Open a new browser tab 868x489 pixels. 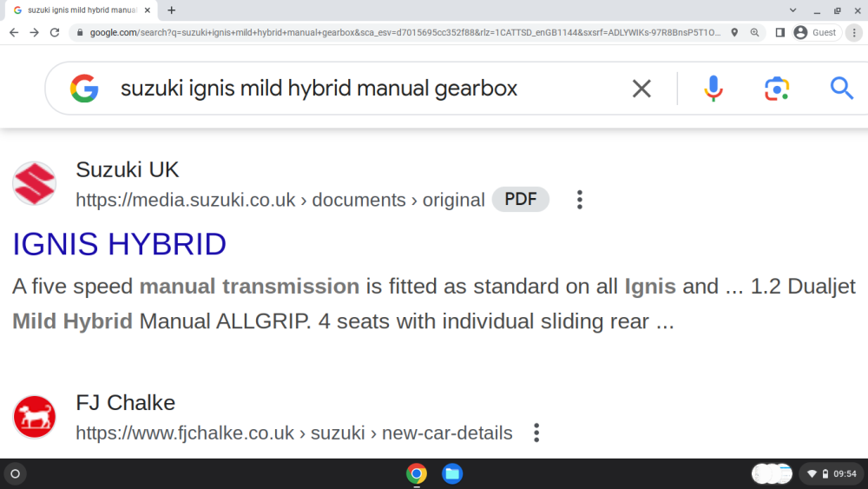(x=172, y=10)
